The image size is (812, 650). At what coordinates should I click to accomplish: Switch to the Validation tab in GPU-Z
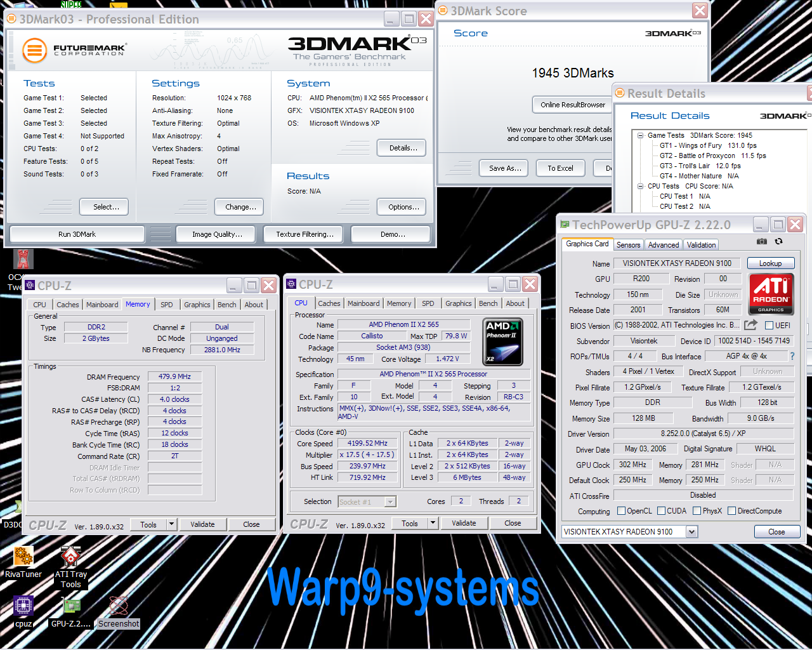click(x=701, y=245)
